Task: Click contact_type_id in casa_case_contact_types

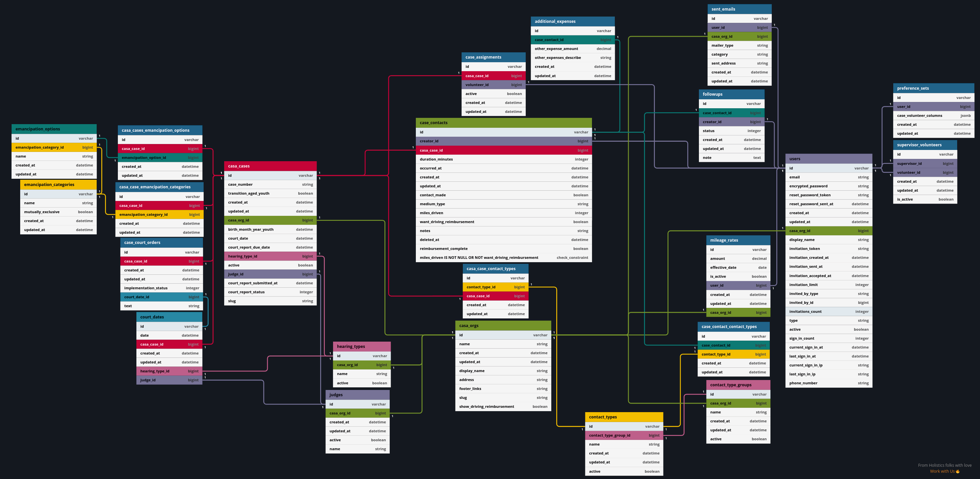Action: coord(495,287)
